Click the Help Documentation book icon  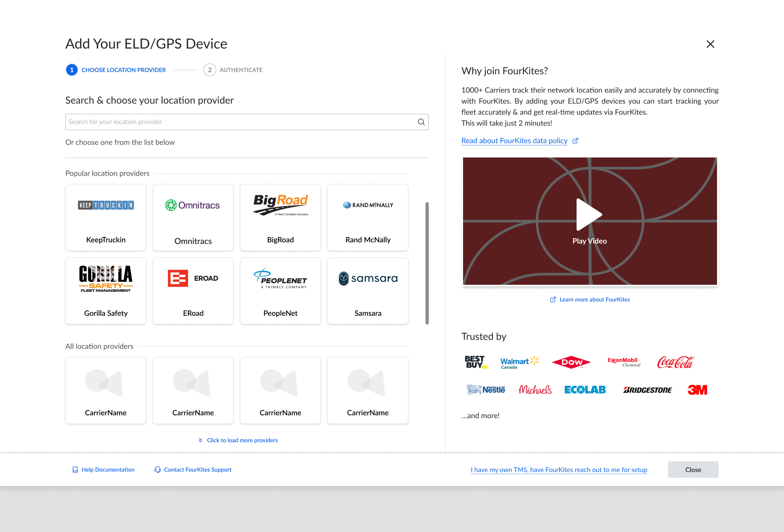tap(75, 470)
